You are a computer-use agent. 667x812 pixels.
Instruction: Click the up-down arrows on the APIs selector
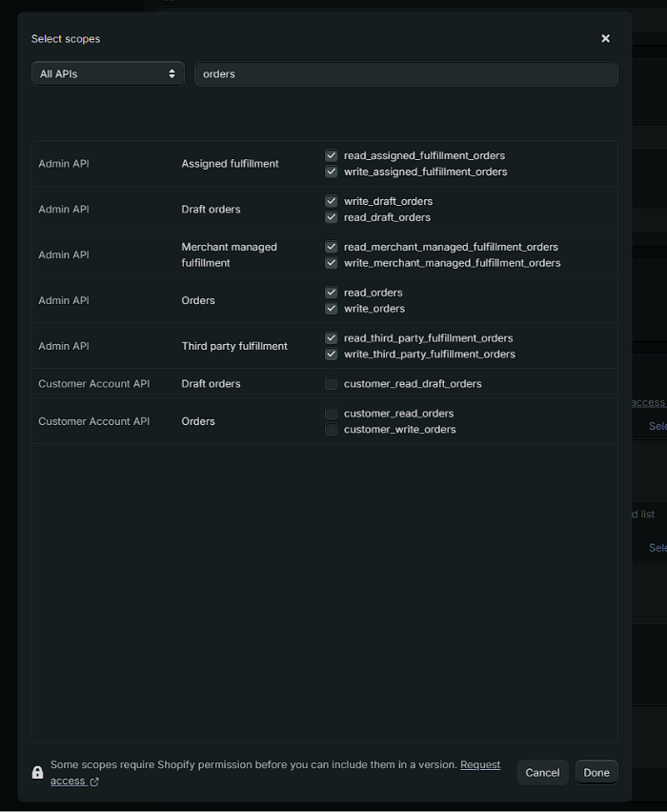point(173,73)
